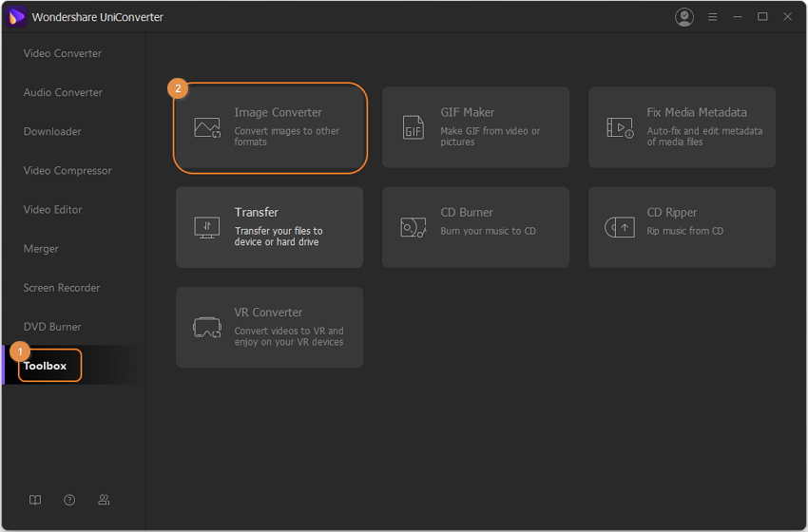Open the community people icon
808x532 pixels.
(104, 500)
